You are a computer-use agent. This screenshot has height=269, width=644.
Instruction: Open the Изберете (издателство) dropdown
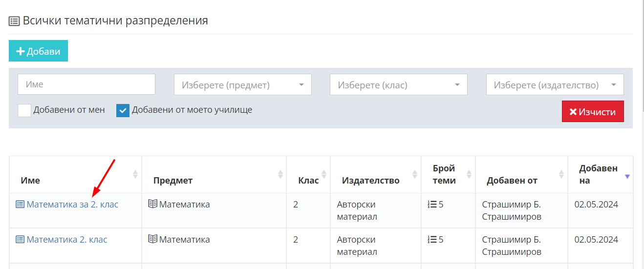pyautogui.click(x=555, y=84)
